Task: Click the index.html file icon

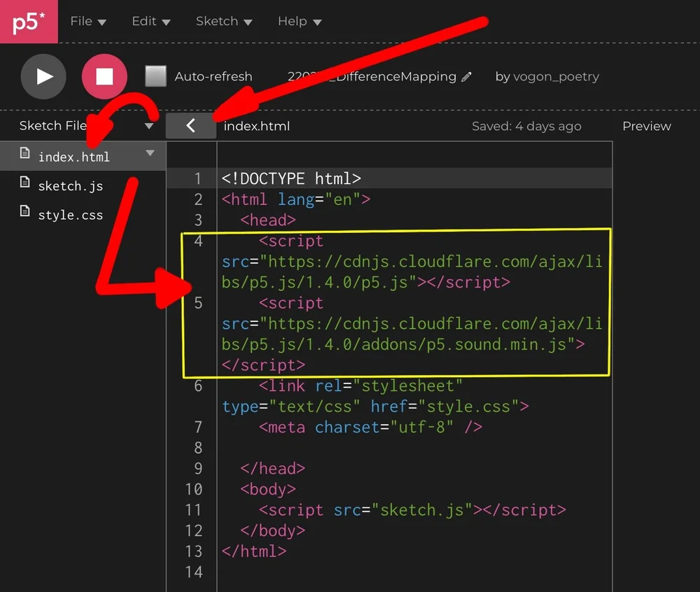Action: coord(25,153)
